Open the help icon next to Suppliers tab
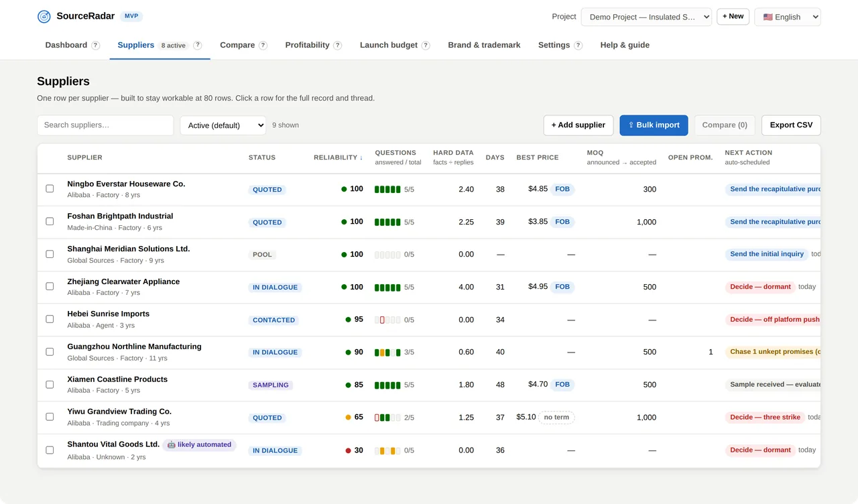Viewport: 858px width, 504px height. coord(198,46)
